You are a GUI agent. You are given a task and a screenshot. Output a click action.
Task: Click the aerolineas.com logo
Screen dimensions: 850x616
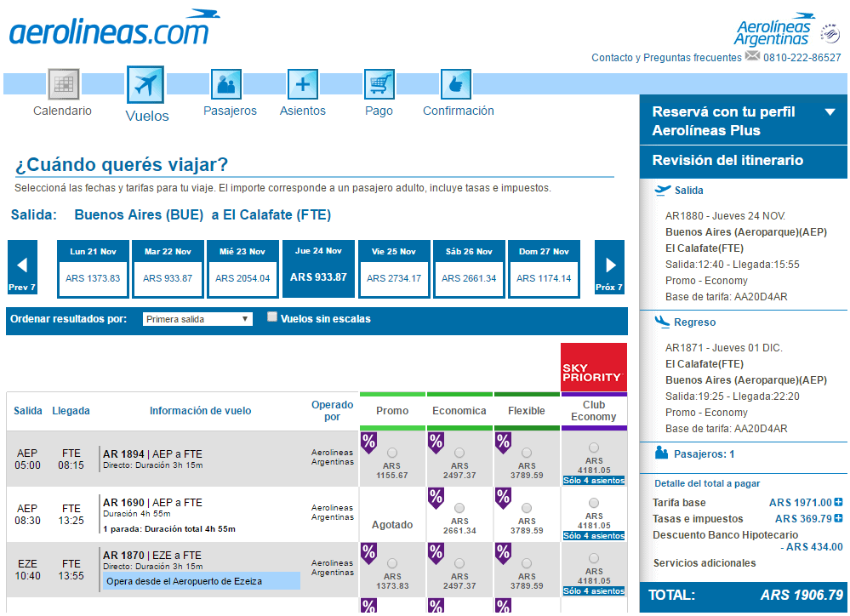click(114, 28)
